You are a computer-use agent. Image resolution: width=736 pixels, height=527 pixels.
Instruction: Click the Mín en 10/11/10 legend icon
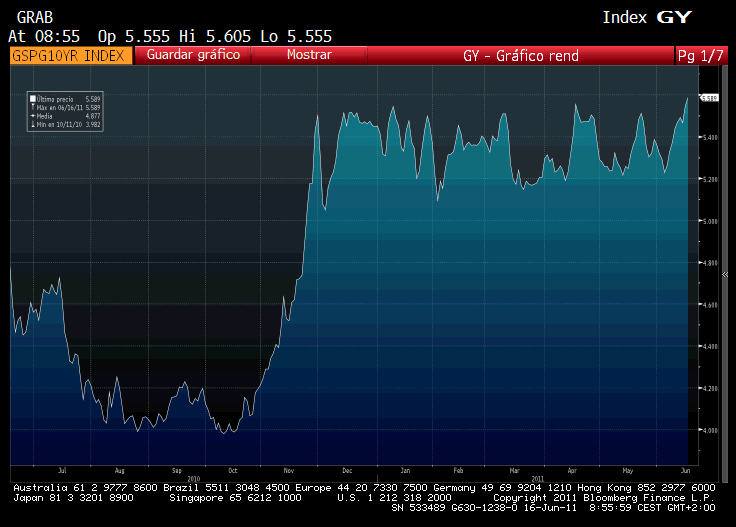pos(33,124)
